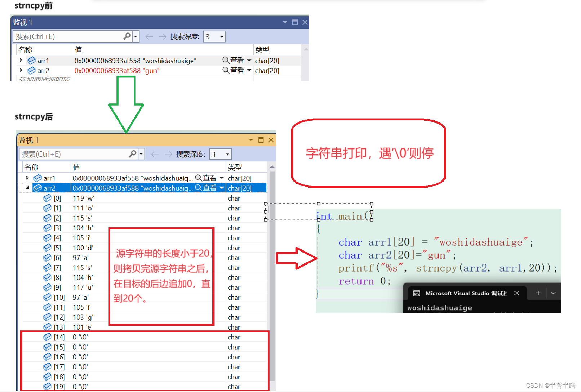Click the search magnifier in the upper Watch 1 panel

click(x=127, y=36)
